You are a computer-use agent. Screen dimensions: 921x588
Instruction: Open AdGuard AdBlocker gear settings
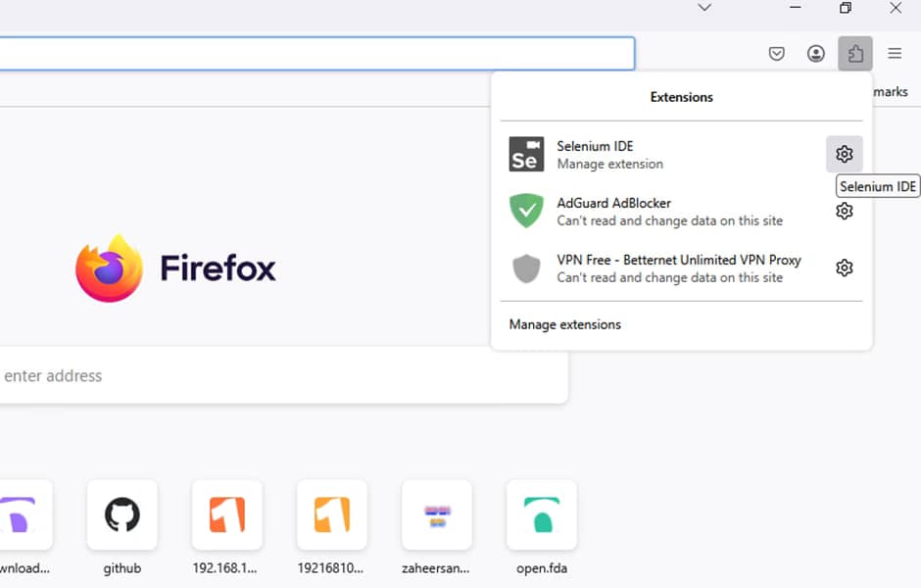pyautogui.click(x=844, y=211)
